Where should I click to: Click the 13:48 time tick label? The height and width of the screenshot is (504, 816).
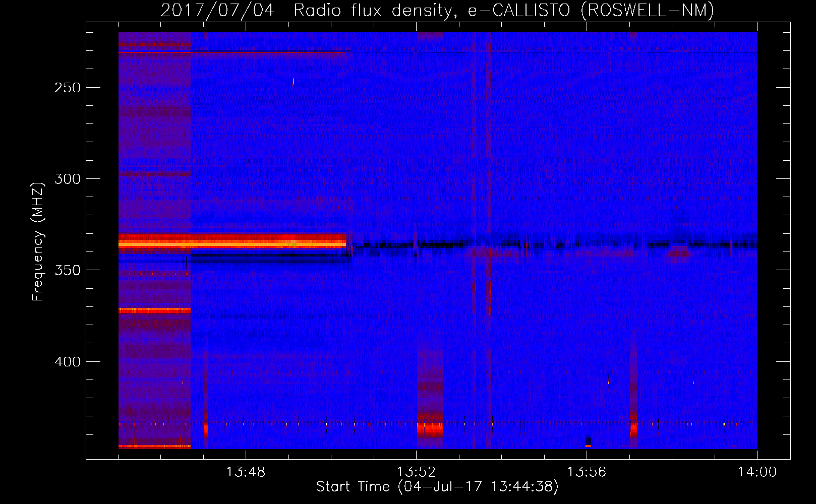tap(246, 472)
